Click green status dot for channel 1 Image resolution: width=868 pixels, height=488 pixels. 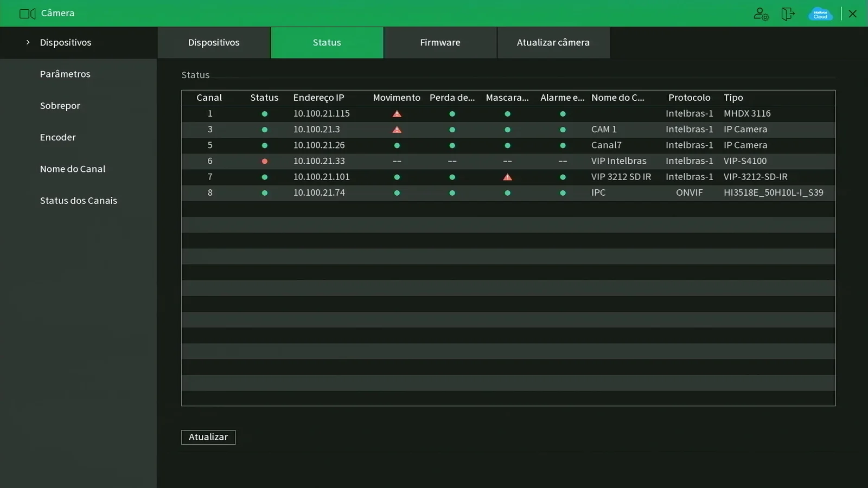coord(265,114)
